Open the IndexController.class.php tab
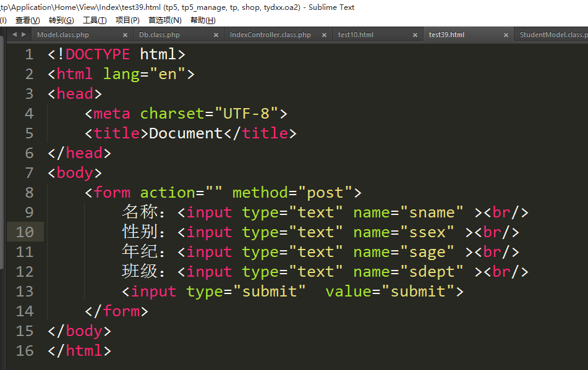Image resolution: width=588 pixels, height=370 pixels. coord(270,35)
